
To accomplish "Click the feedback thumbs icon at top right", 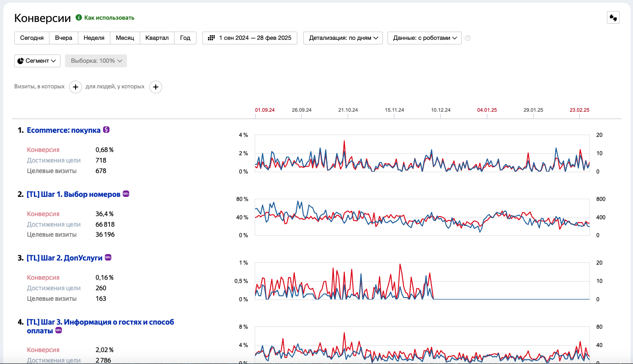I will [613, 18].
